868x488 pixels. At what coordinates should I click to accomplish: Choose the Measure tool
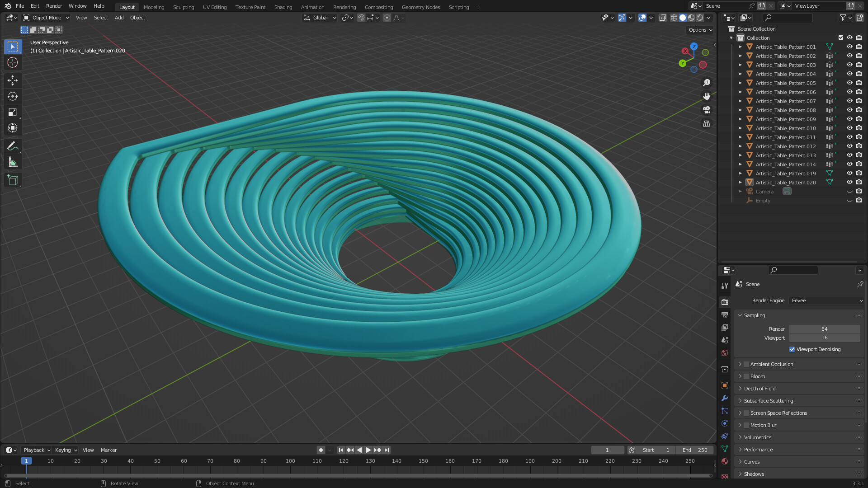[13, 162]
